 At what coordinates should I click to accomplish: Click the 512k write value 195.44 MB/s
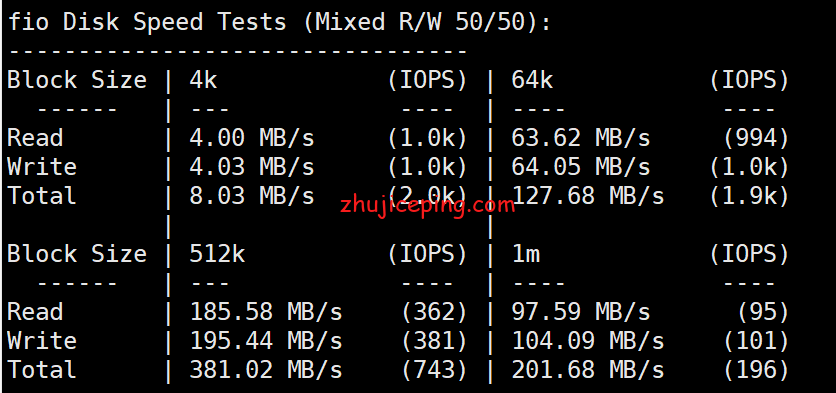click(266, 341)
